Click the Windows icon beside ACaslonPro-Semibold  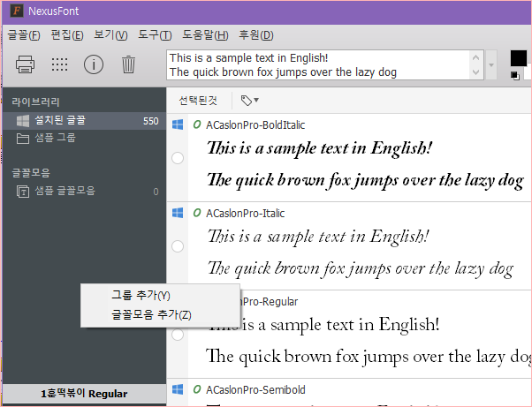click(178, 389)
